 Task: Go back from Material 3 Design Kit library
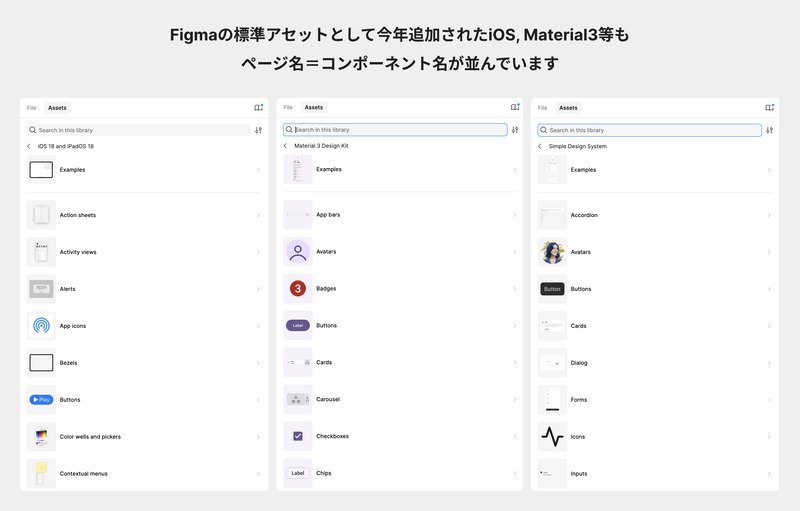[x=286, y=146]
